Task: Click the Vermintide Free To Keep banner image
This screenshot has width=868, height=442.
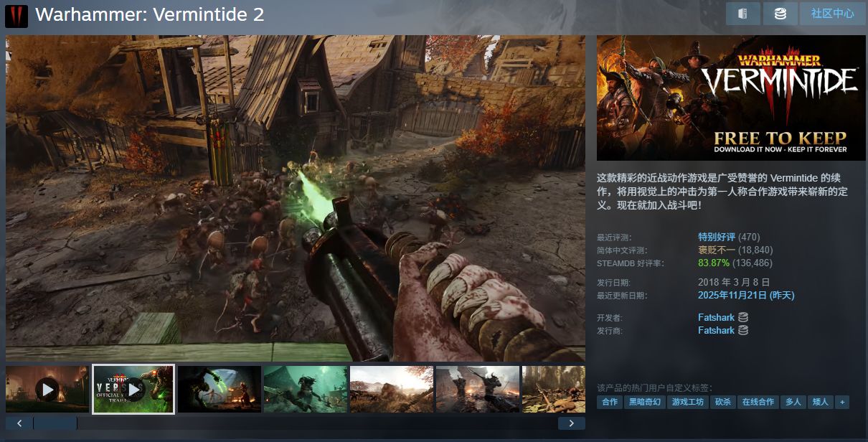Action: point(731,98)
